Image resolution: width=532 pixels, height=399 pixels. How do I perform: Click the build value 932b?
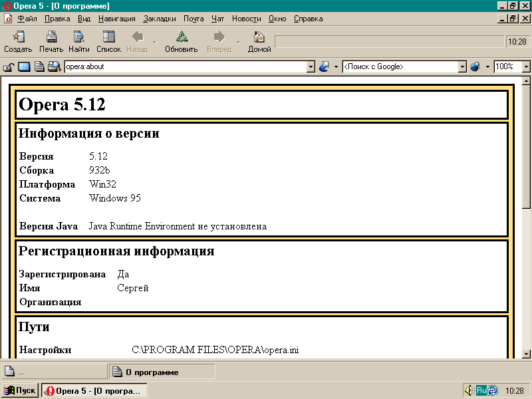(99, 170)
